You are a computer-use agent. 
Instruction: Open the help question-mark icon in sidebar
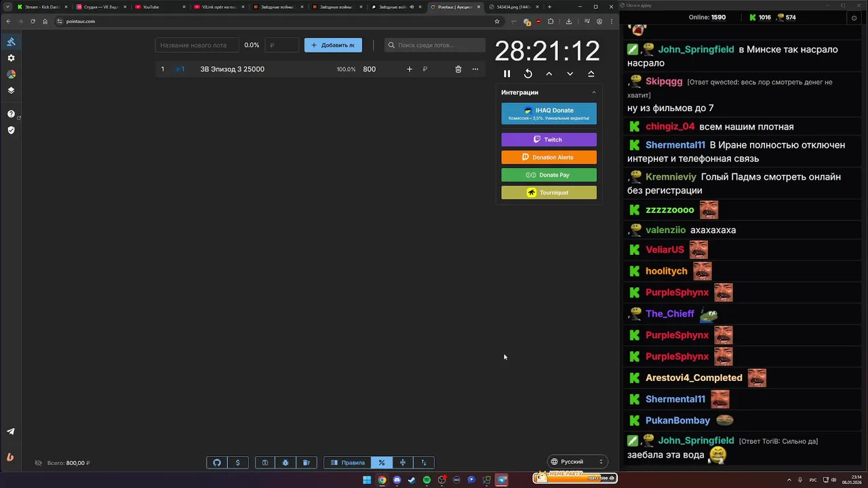click(x=11, y=114)
